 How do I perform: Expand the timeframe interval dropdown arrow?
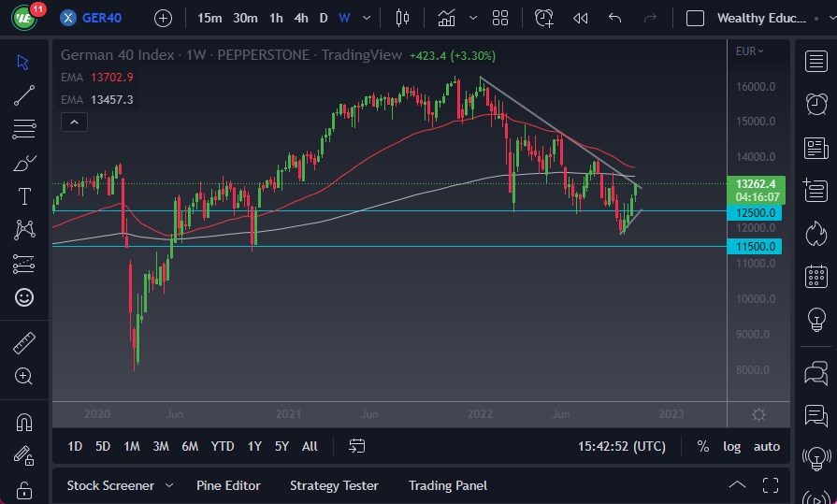(x=367, y=18)
